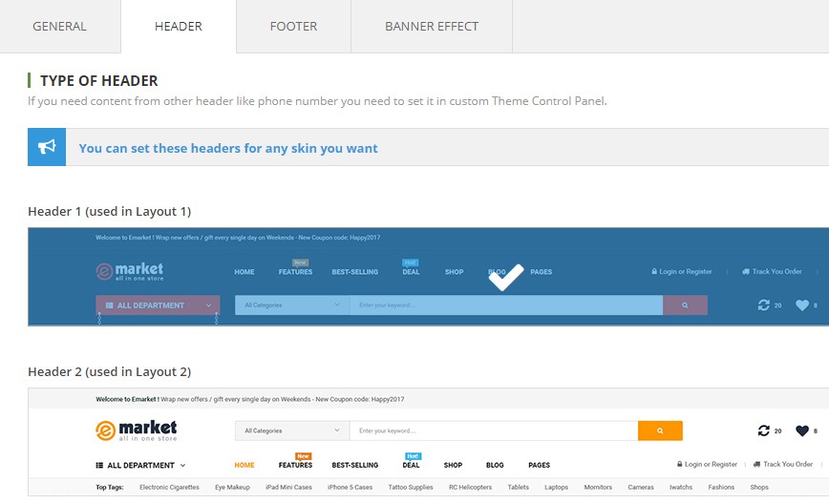
Task: Click the lock icon beside Login in Header 2
Action: click(x=679, y=464)
